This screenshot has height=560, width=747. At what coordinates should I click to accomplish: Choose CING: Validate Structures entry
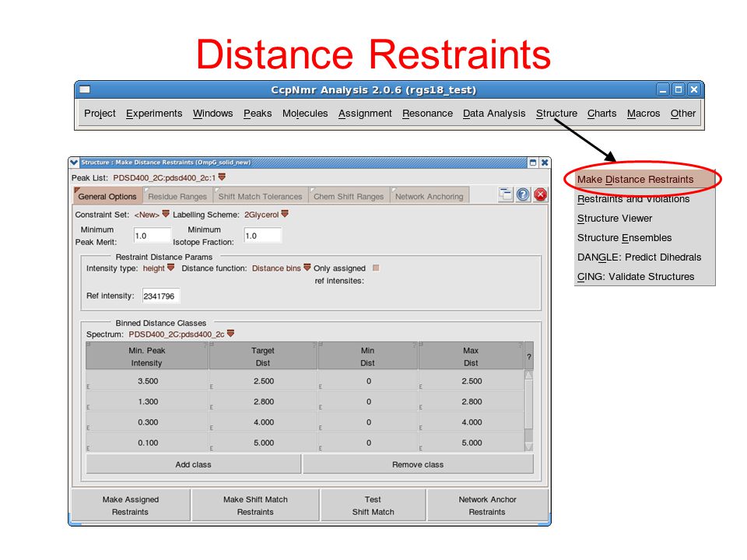click(644, 277)
